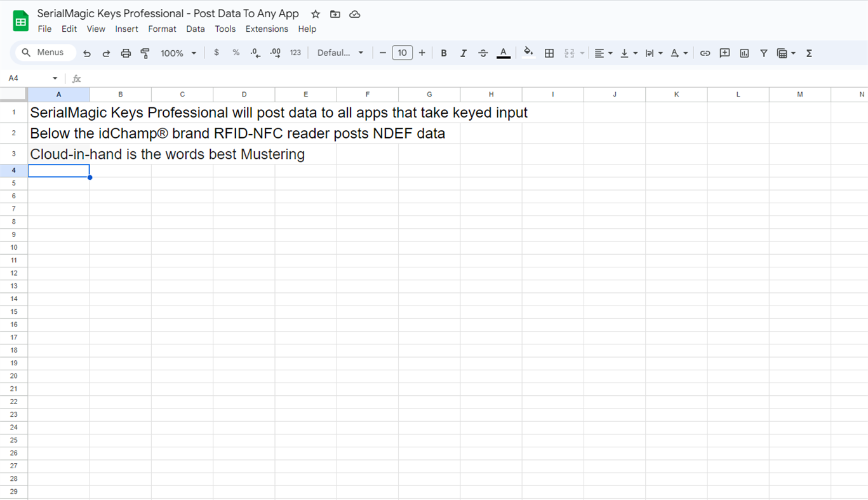The image size is (868, 500).
Task: Open the Edit menu
Action: (x=69, y=29)
